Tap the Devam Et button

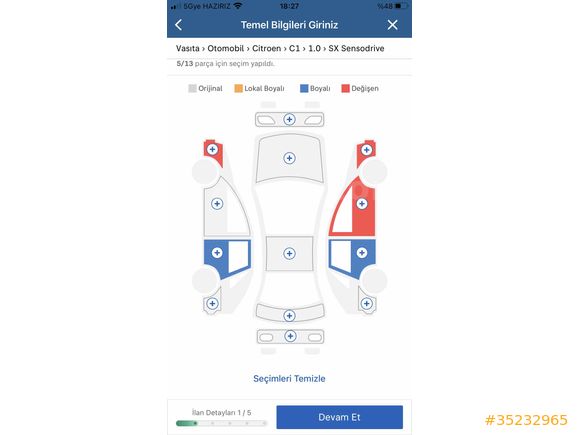[340, 417]
